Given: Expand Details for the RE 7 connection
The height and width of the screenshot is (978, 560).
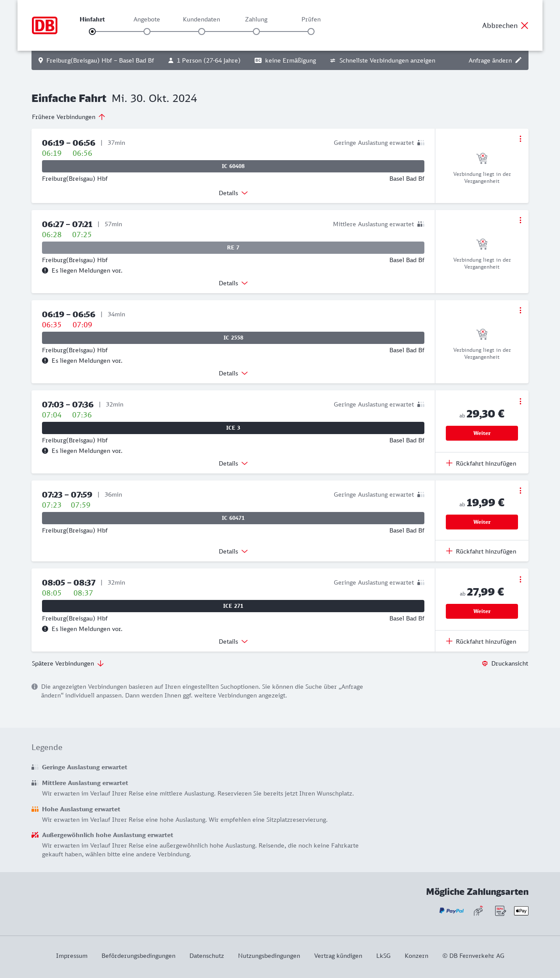Looking at the screenshot, I should [x=233, y=283].
